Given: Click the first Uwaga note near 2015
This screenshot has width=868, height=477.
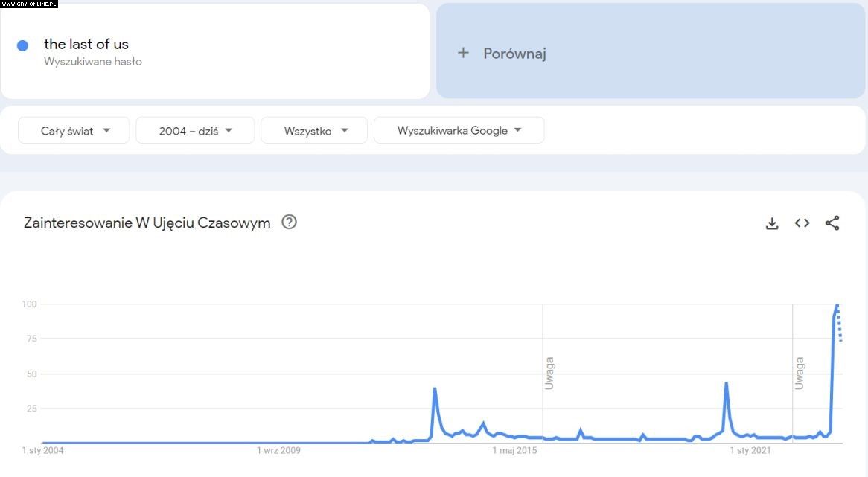Looking at the screenshot, I should [x=549, y=374].
